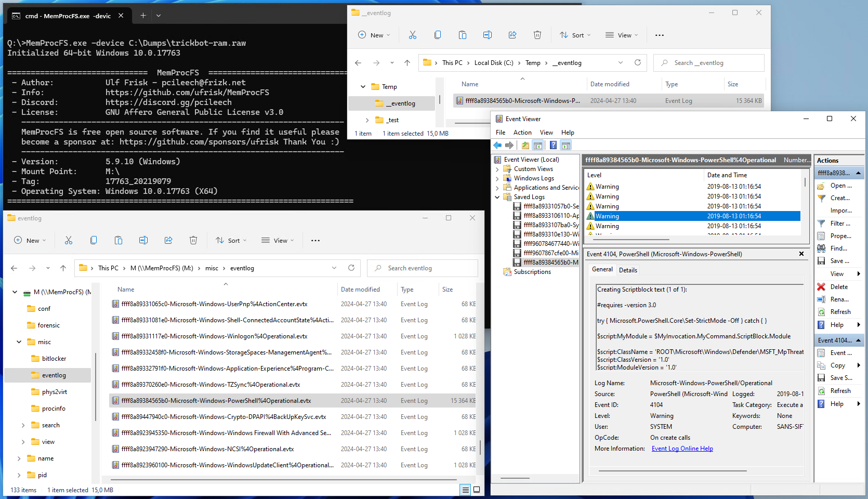Collapse misc folder in M: navigation tree
The height and width of the screenshot is (499, 868).
19,342
